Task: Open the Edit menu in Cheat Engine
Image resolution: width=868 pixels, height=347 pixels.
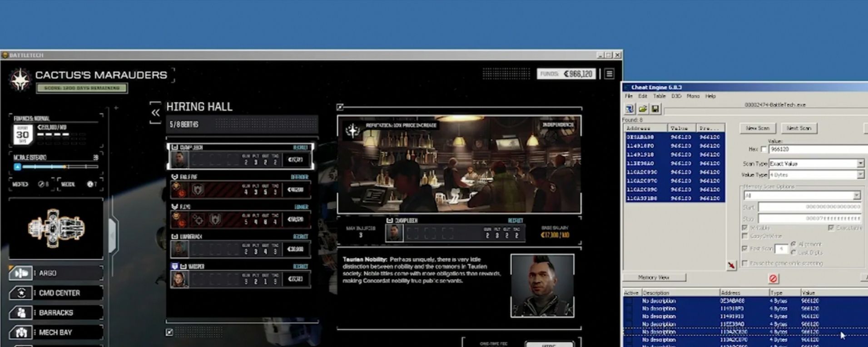Action: (x=643, y=96)
